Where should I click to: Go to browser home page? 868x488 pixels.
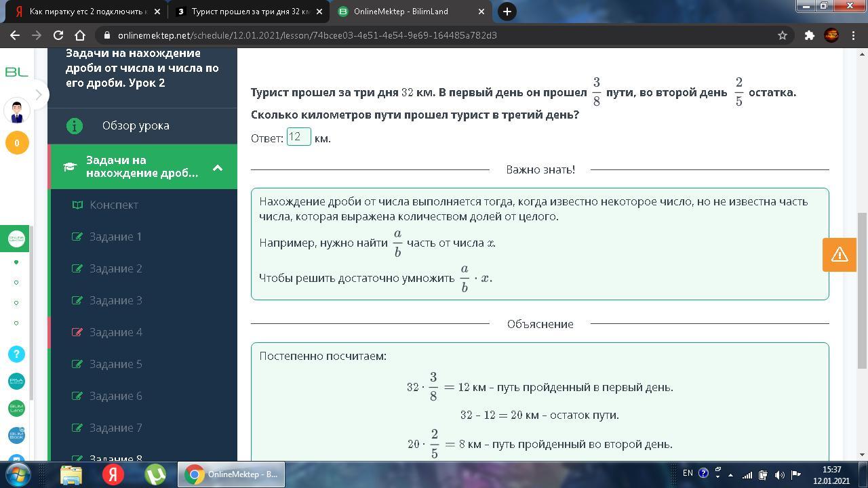[x=80, y=35]
